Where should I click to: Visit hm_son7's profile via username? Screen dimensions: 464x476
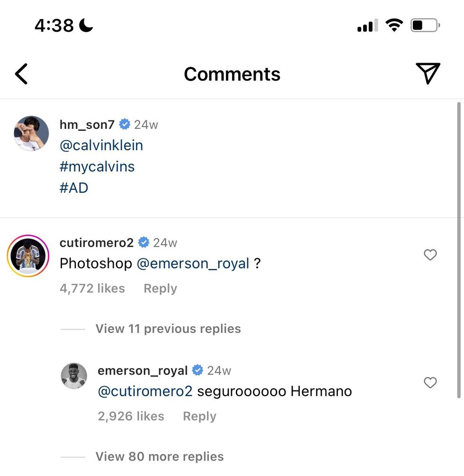pos(86,124)
